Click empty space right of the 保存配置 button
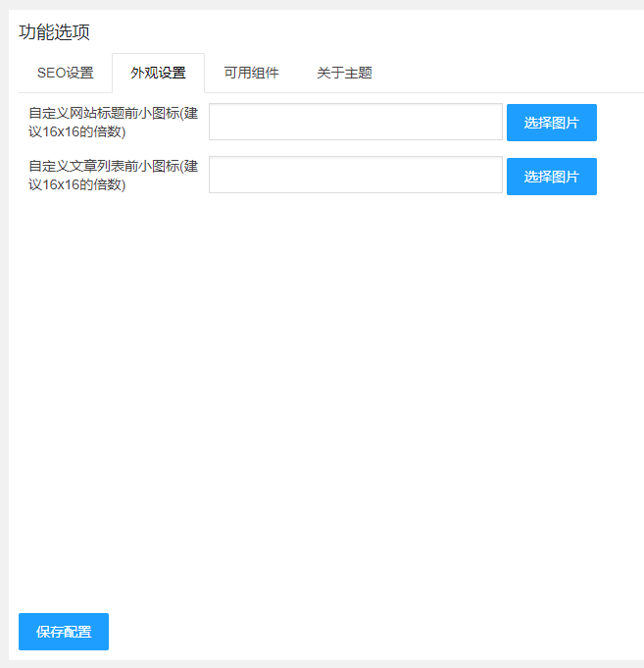 (x=372, y=632)
